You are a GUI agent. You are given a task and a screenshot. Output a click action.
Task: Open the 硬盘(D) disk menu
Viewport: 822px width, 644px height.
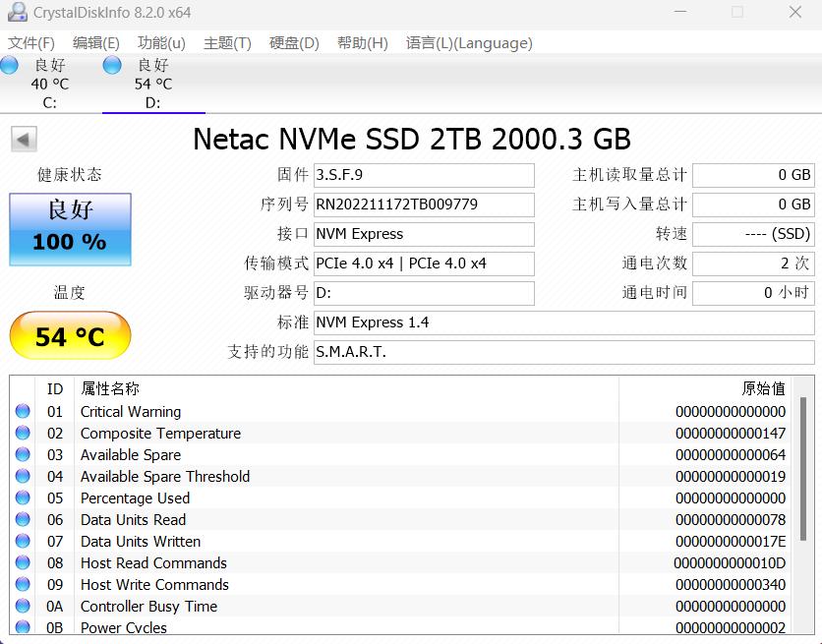click(292, 42)
